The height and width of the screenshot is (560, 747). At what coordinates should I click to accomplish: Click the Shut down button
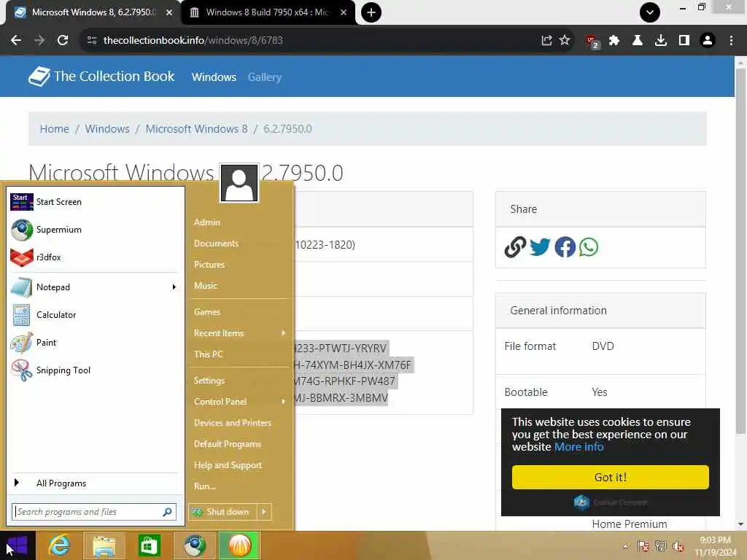tap(223, 512)
